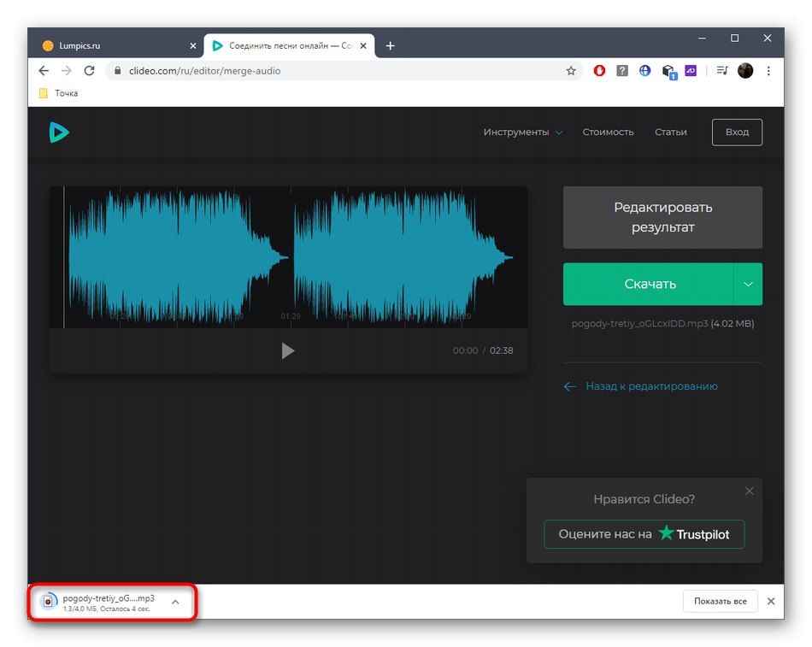Screen dimensions: 812x647
Task: Reload the page with the refresh icon
Action: pyautogui.click(x=89, y=71)
